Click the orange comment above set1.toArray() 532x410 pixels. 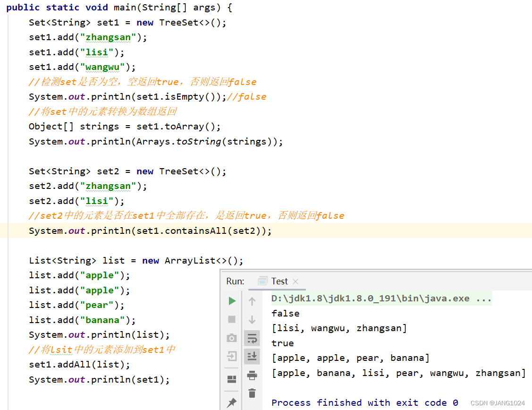coord(103,111)
